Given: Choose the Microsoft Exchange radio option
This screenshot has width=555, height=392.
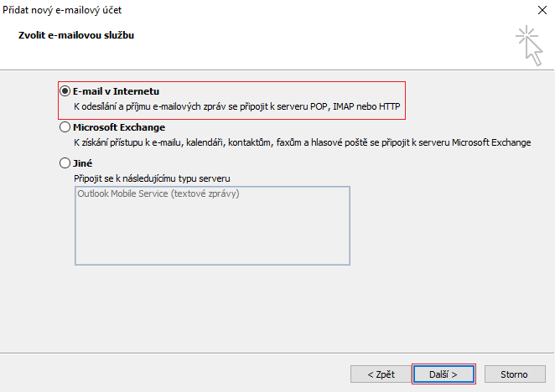Looking at the screenshot, I should click(65, 128).
